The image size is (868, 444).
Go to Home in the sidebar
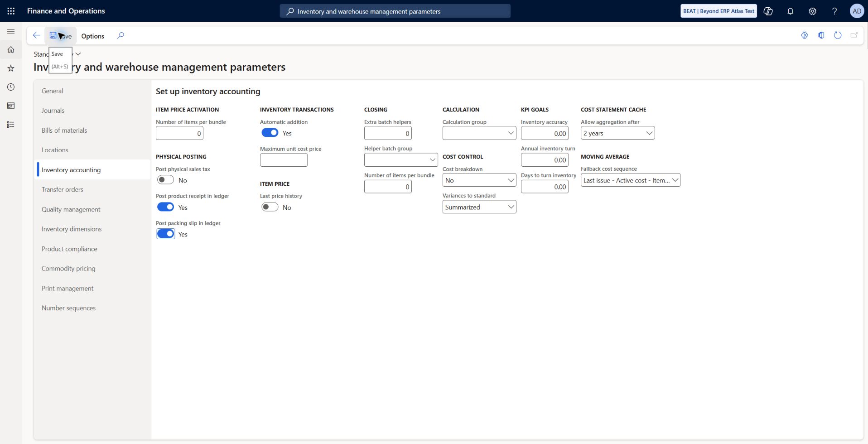(11, 49)
